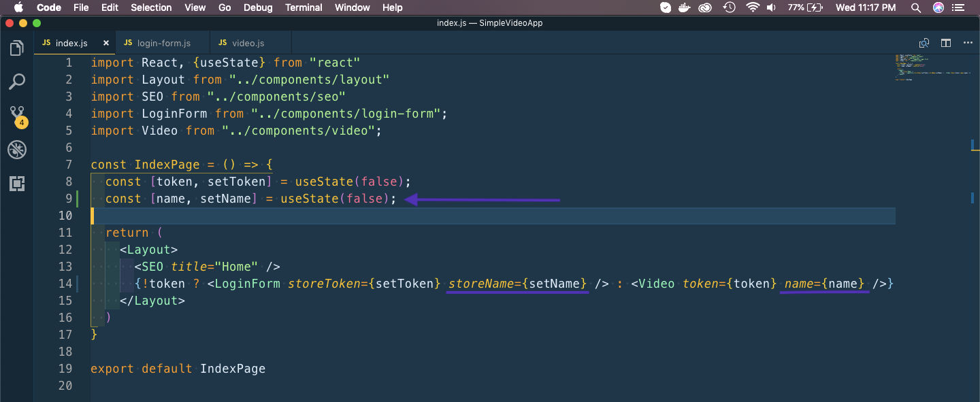Click line number 10 in the gutter
This screenshot has width=980, height=402.
pos(65,216)
